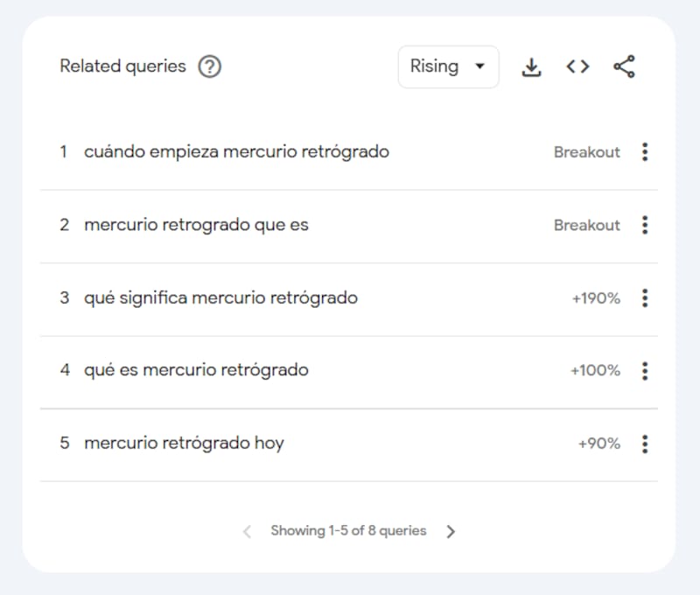The width and height of the screenshot is (700, 595).
Task: Go to previous page of queries
Action: [247, 531]
